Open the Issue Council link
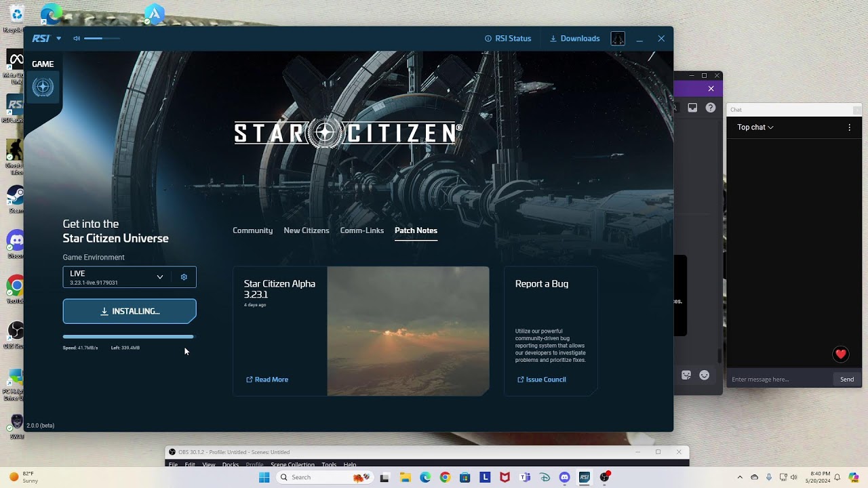Screen dimensions: 868x488 [x=542, y=380]
